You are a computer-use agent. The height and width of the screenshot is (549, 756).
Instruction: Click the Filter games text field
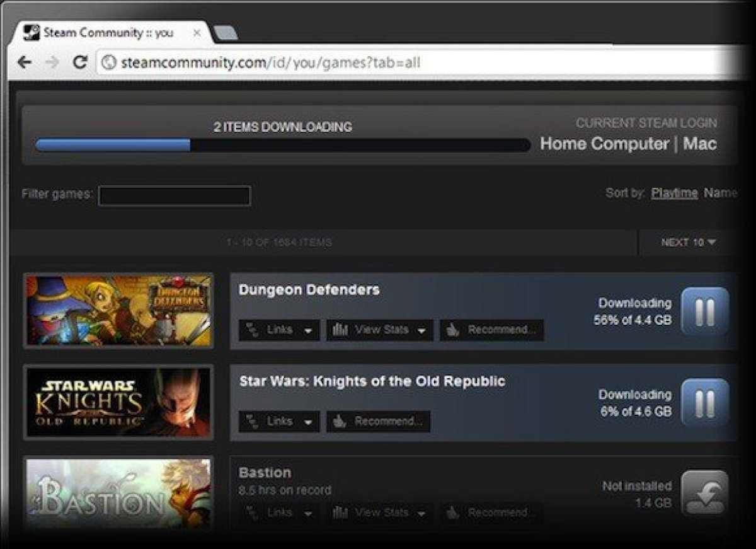pyautogui.click(x=175, y=196)
